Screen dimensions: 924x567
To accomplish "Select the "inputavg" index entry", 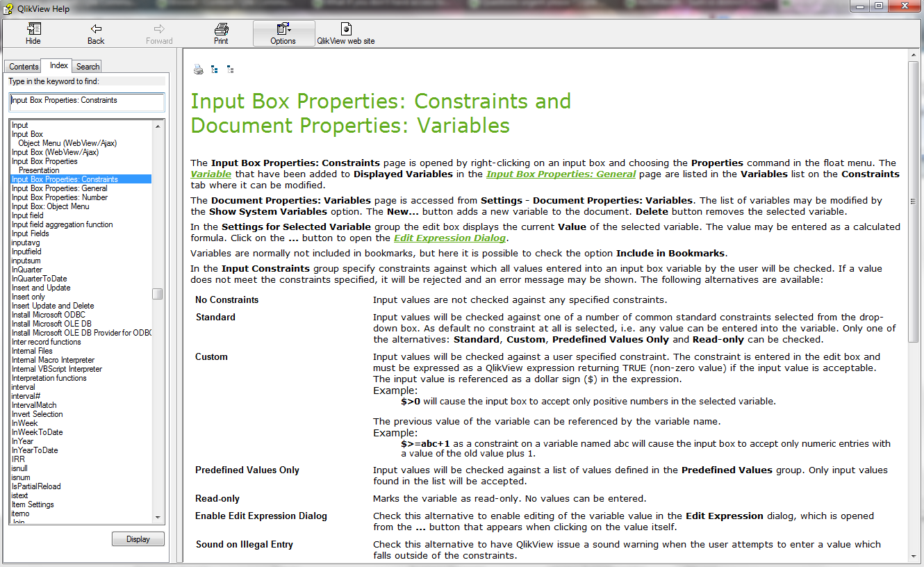I will pyautogui.click(x=26, y=243).
